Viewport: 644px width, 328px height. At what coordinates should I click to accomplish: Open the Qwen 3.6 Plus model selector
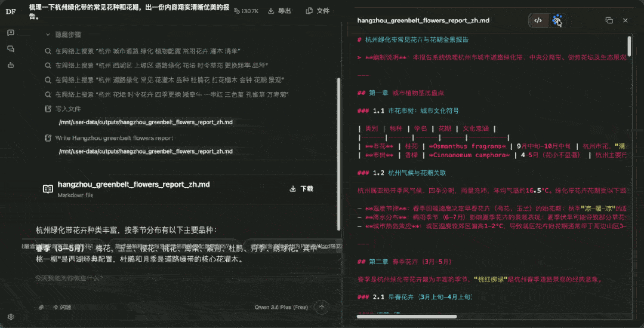pyautogui.click(x=281, y=307)
